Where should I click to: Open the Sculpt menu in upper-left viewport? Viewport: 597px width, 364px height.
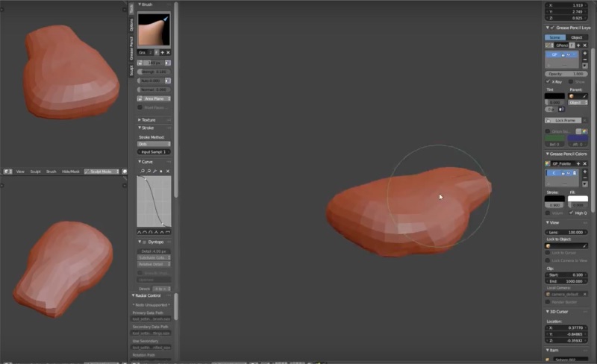pos(35,172)
